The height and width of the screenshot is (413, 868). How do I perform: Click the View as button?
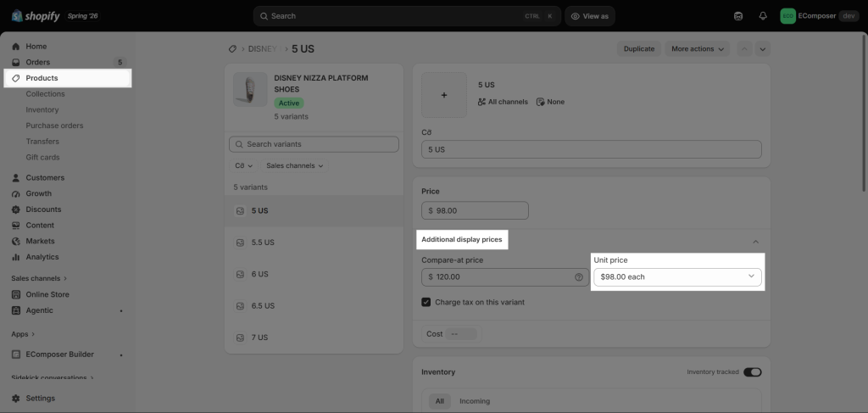[590, 16]
